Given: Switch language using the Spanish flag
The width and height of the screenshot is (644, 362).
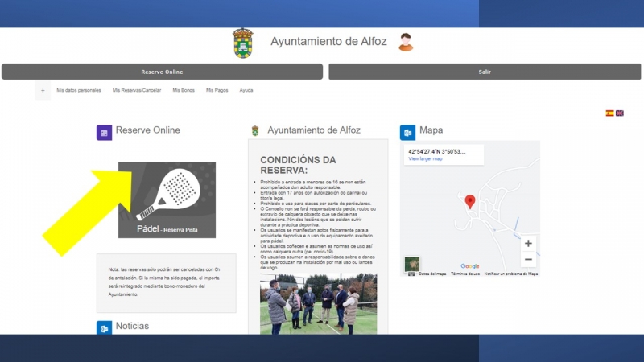Looking at the screenshot, I should (x=609, y=113).
